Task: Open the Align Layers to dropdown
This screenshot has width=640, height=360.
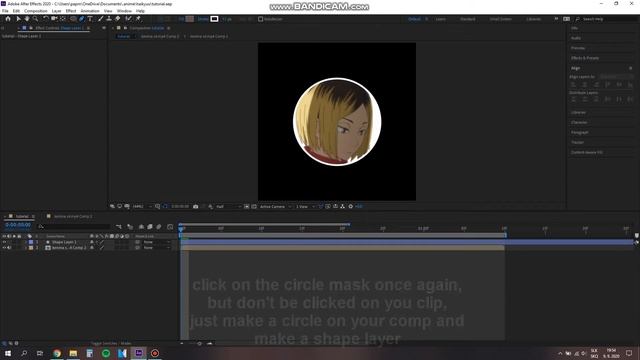Action: pyautogui.click(x=616, y=77)
